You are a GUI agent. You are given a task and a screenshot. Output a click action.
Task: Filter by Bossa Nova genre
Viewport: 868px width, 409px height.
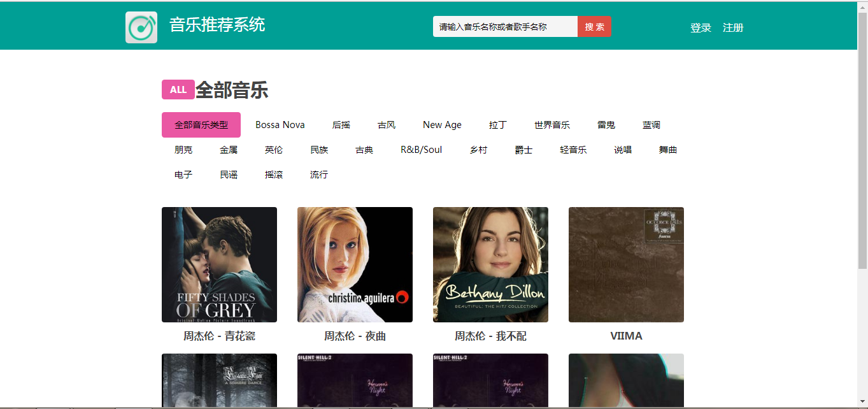pos(280,125)
